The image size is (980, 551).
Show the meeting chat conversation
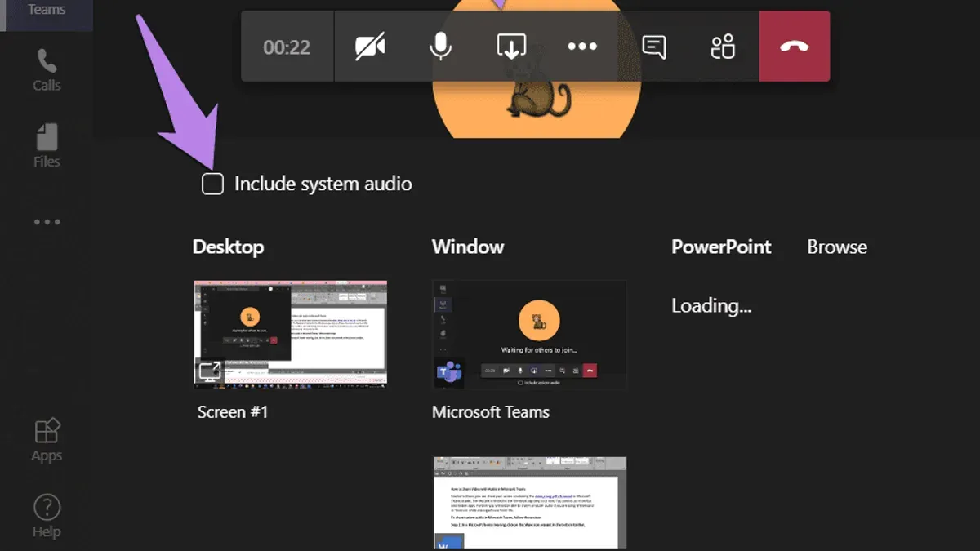pyautogui.click(x=653, y=47)
